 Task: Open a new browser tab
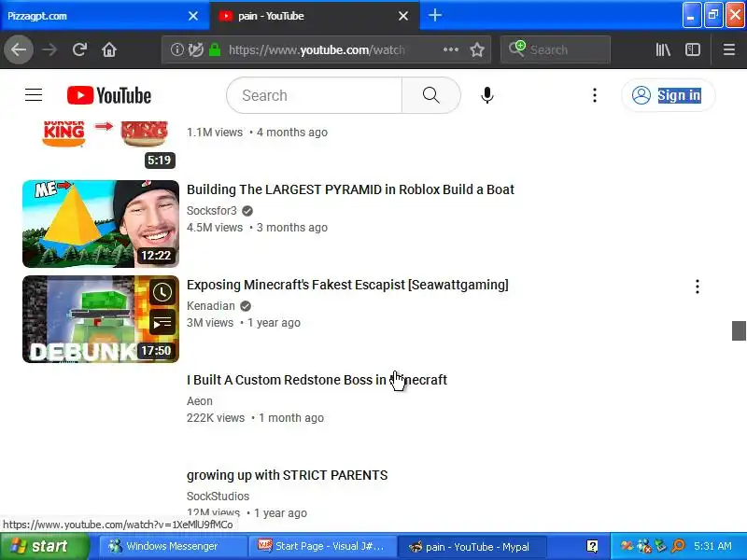pyautogui.click(x=434, y=15)
